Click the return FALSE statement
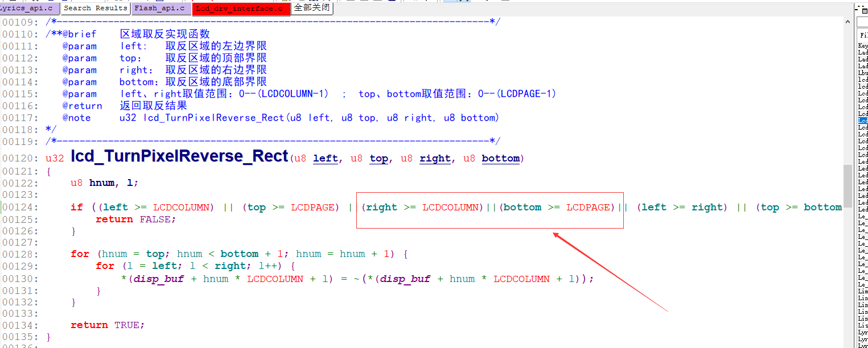This screenshot has width=868, height=348. coord(136,219)
